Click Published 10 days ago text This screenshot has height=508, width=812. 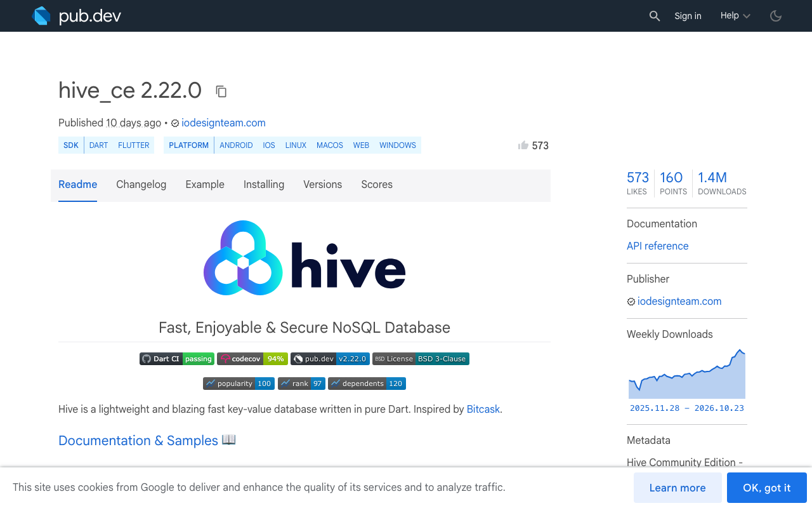(110, 123)
